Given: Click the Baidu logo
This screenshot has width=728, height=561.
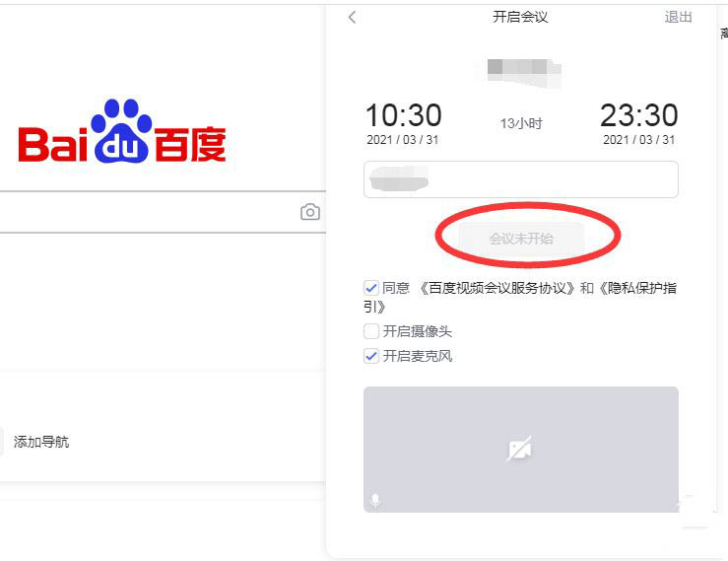Looking at the screenshot, I should click(x=122, y=131).
